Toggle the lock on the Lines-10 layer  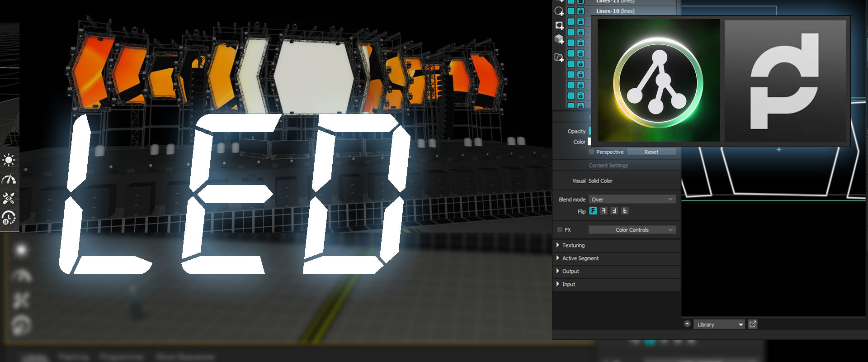point(580,11)
